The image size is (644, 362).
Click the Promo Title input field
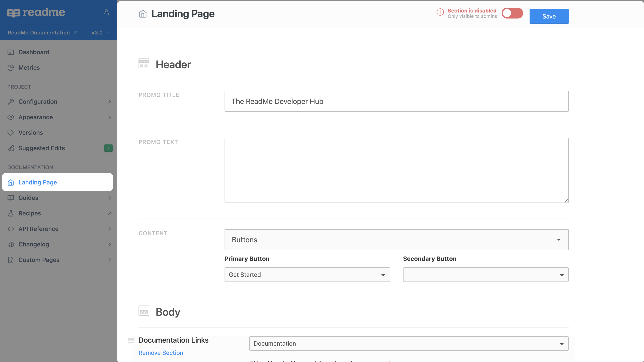coord(396,101)
